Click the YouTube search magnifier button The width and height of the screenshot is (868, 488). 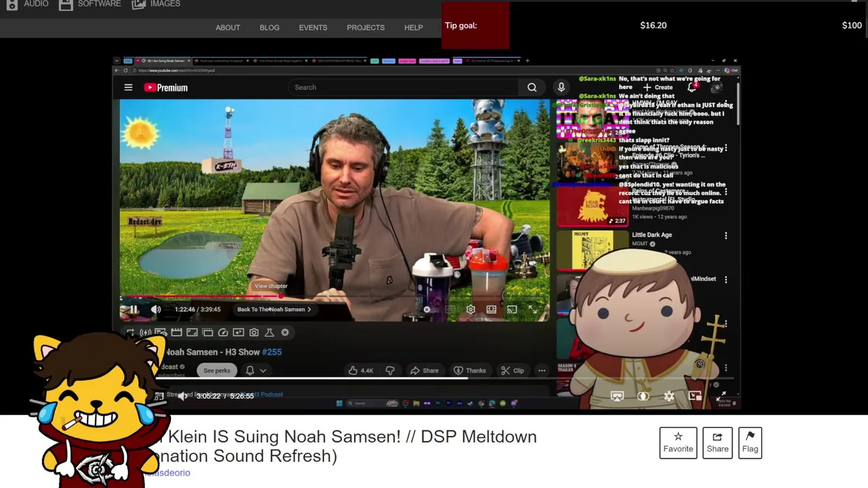[532, 87]
